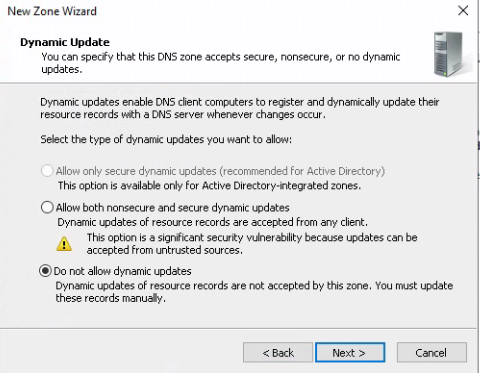This screenshot has width=480, height=373.
Task: Click the DNS server tower icon
Action: point(451,54)
